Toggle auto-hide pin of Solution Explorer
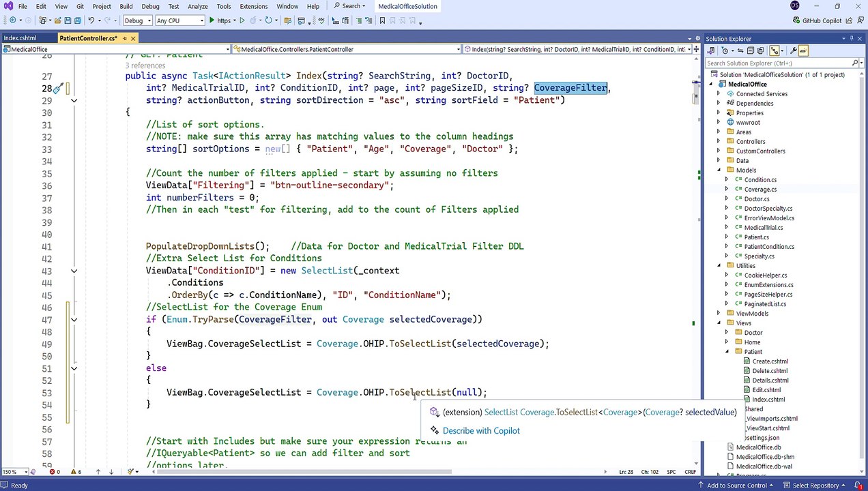This screenshot has width=868, height=491. click(852, 38)
